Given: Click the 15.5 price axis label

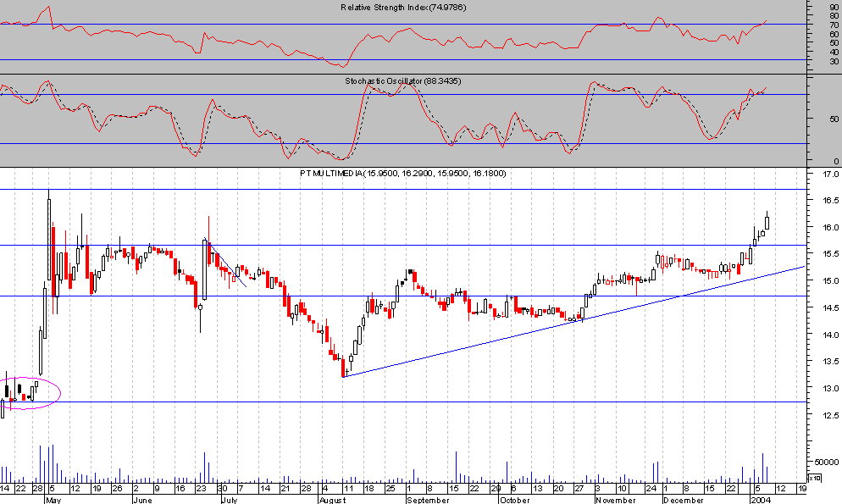Looking at the screenshot, I should (831, 254).
